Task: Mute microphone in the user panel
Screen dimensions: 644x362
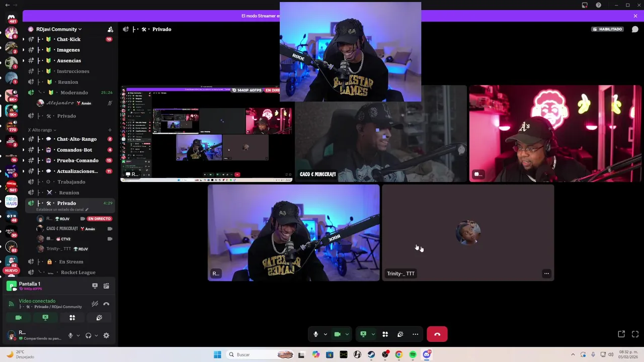Action: (x=70, y=335)
